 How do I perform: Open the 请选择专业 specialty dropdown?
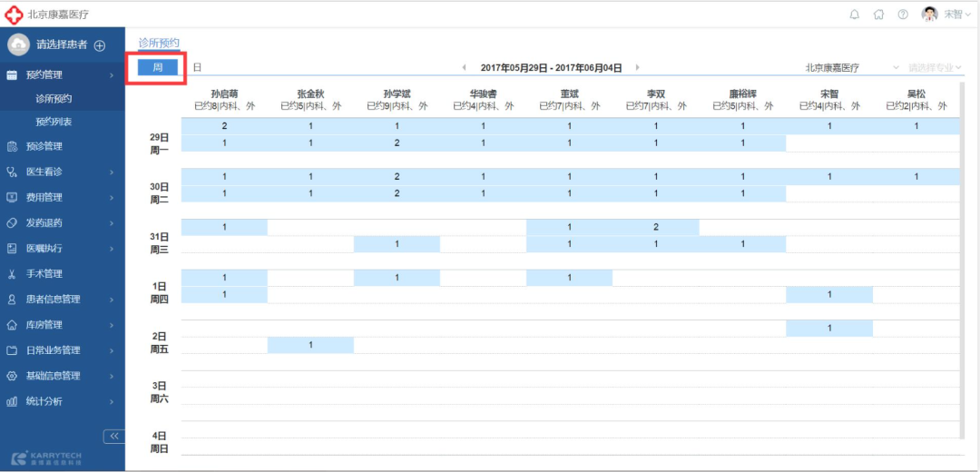935,68
